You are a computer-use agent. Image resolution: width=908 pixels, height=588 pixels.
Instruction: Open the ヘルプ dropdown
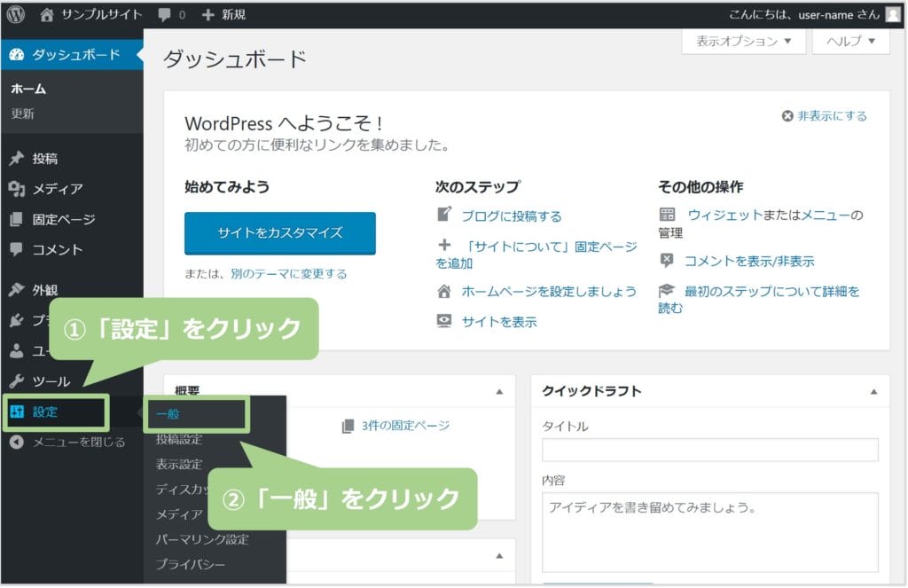coord(850,41)
